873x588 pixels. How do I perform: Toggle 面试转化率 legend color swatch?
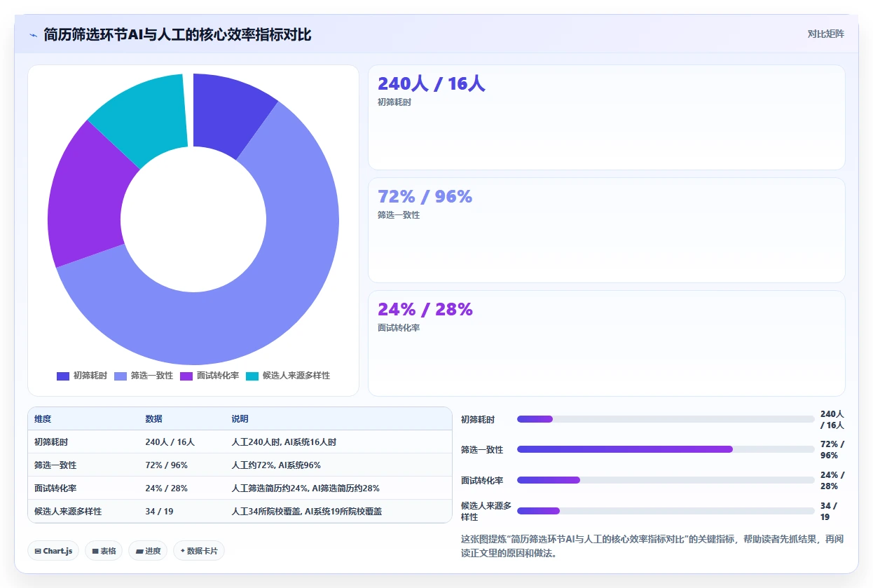tap(186, 376)
